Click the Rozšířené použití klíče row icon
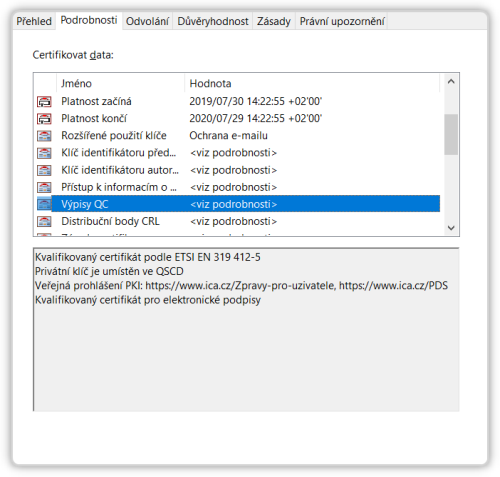 pos(44,136)
